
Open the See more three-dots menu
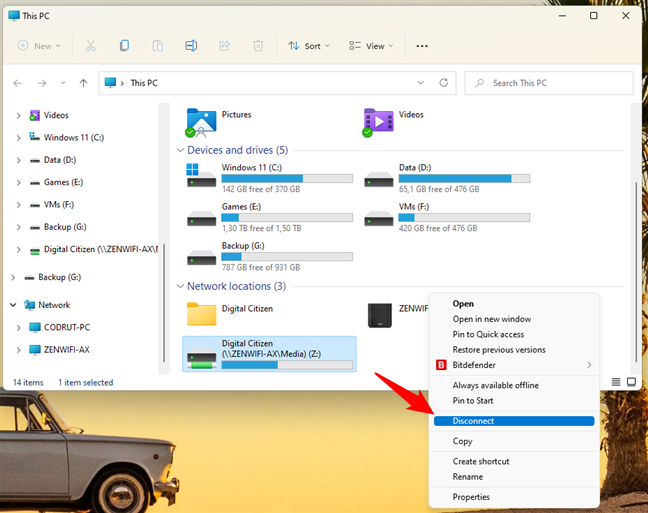(x=422, y=46)
